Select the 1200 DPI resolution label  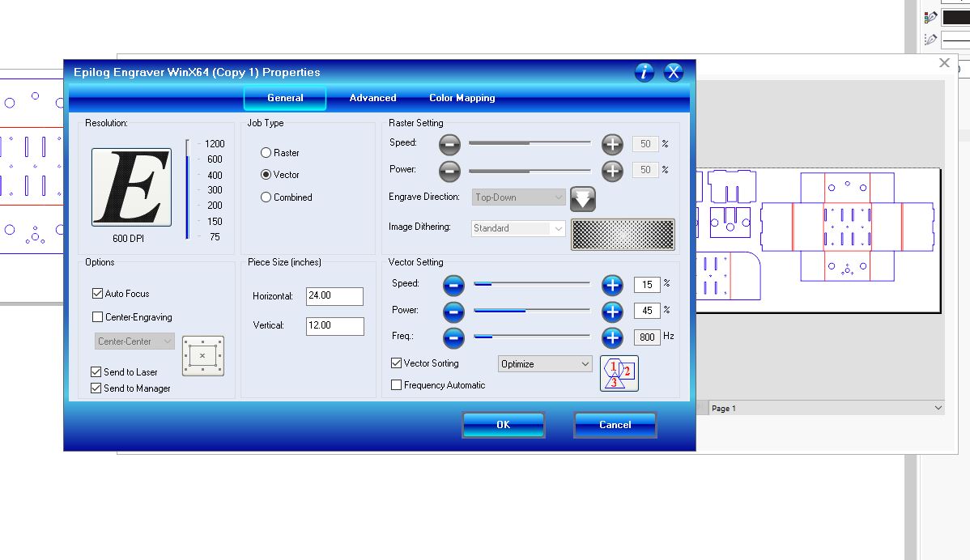pos(215,143)
